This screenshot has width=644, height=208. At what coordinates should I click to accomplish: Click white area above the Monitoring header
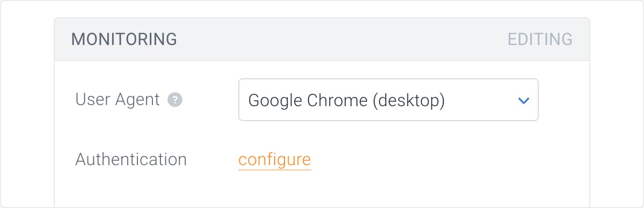(322, 9)
